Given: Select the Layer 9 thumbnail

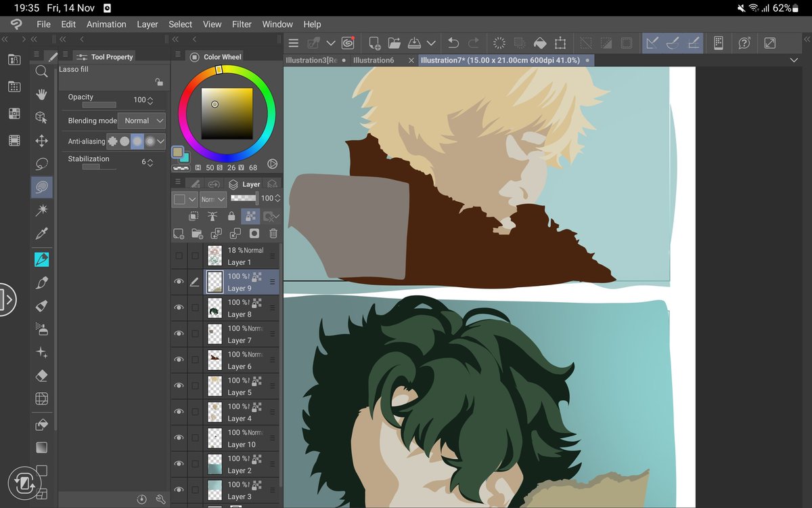Looking at the screenshot, I should pyautogui.click(x=214, y=281).
